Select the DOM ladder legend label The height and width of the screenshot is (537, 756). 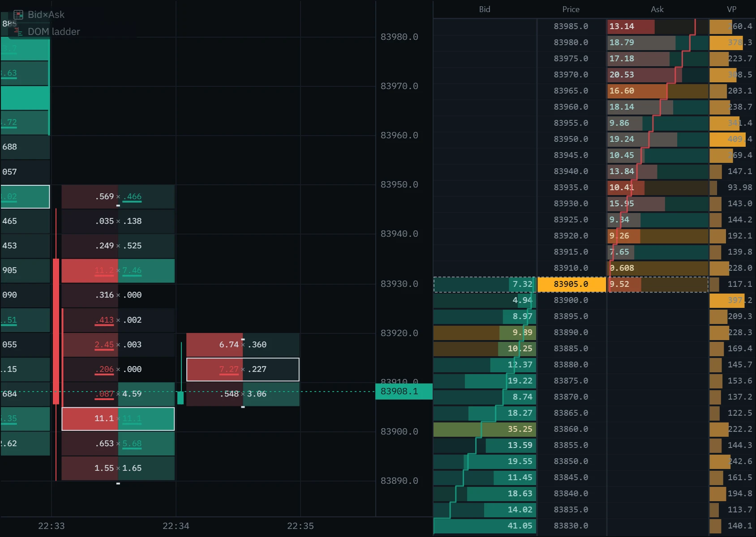coord(54,32)
